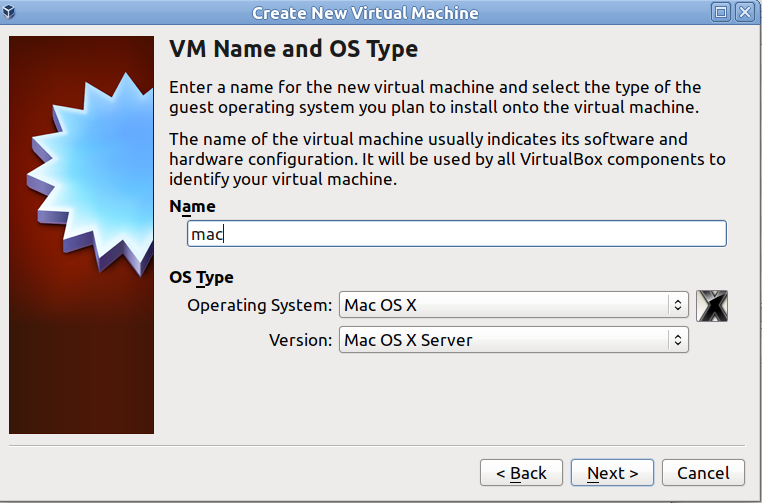Click the arrow on the Version combo box
The width and height of the screenshot is (762, 503).
pyautogui.click(x=678, y=340)
